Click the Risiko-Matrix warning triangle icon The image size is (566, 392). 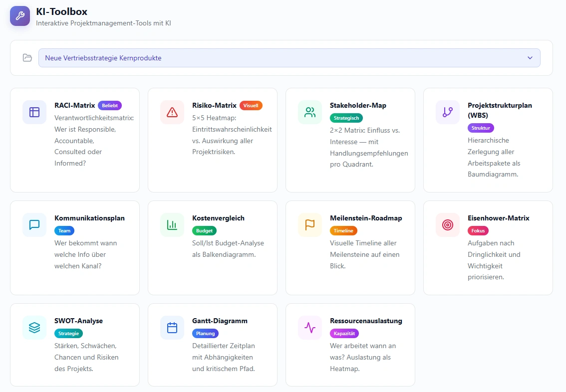(172, 112)
